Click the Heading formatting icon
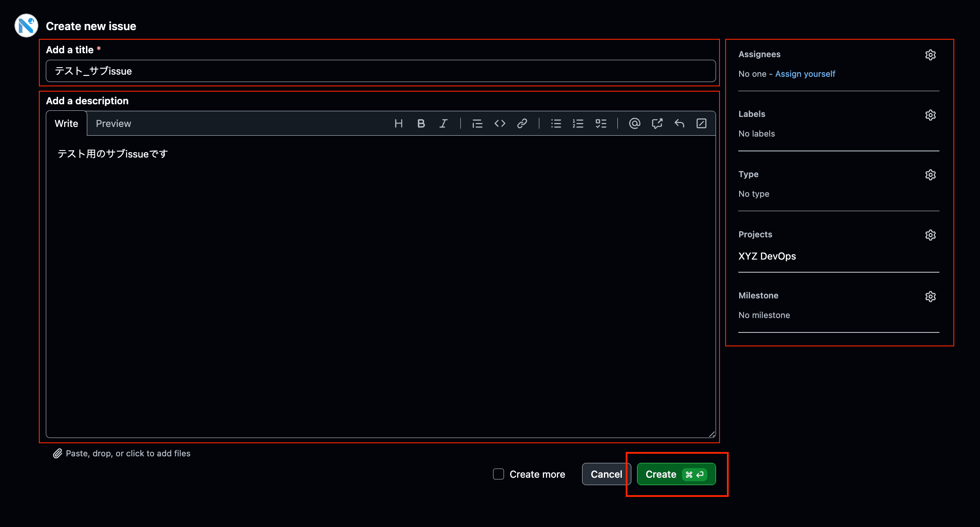This screenshot has height=527, width=980. 398,123
